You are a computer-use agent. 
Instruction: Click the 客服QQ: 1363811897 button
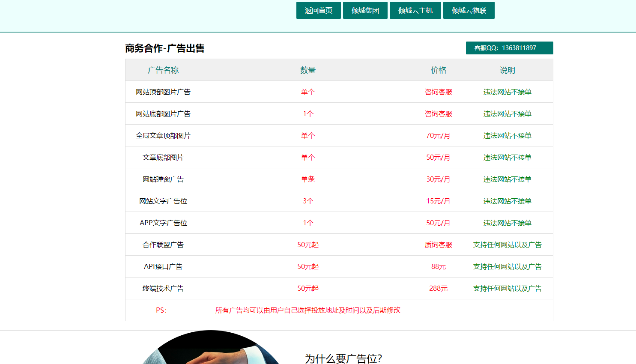click(x=510, y=48)
